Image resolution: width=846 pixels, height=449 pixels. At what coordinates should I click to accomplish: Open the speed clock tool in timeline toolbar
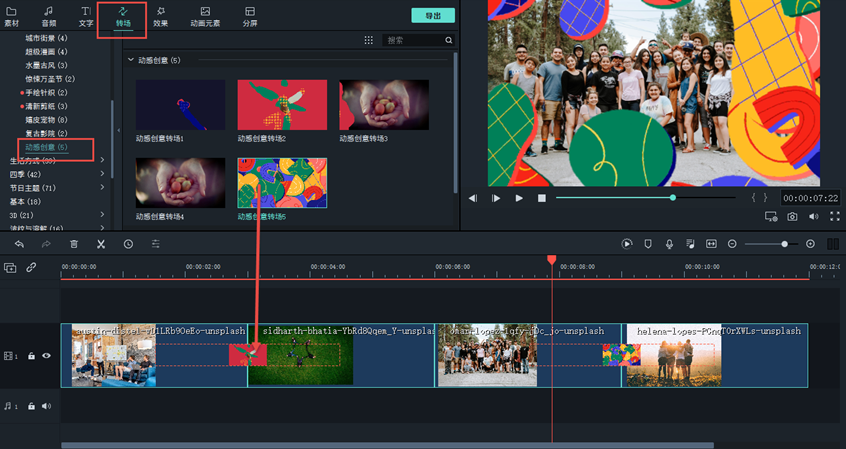tap(128, 244)
